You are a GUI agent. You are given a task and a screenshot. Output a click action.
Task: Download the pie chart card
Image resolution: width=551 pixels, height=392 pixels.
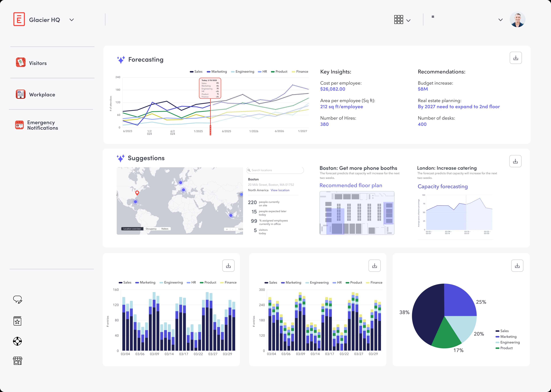[517, 266]
